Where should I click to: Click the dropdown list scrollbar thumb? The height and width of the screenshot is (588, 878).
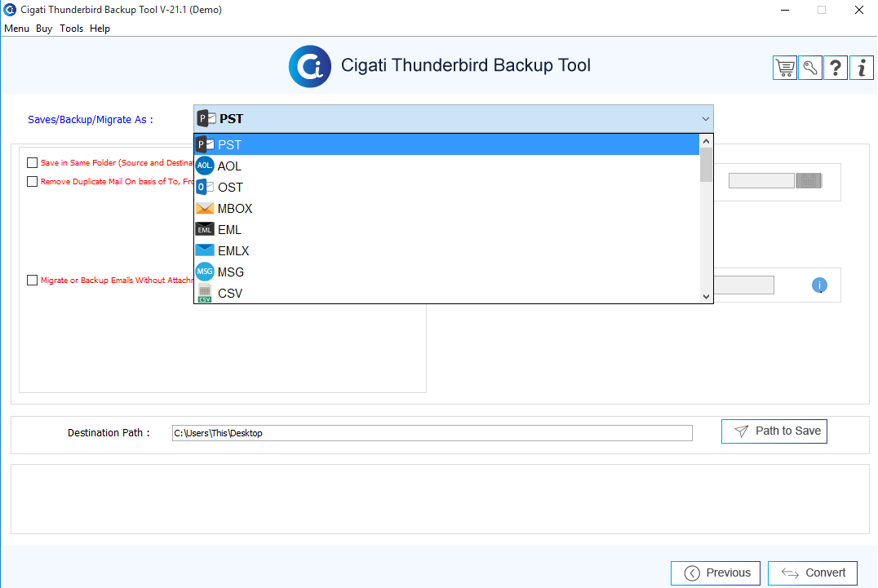706,165
